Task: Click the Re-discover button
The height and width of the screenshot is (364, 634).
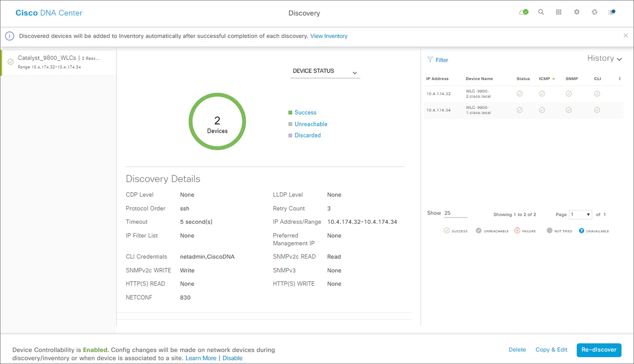Action: [x=599, y=350]
